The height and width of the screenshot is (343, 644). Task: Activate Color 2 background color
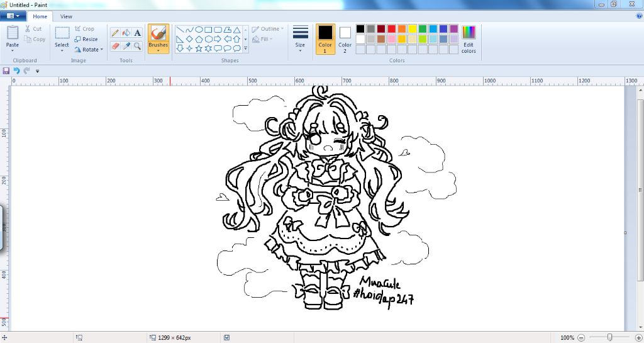(345, 38)
